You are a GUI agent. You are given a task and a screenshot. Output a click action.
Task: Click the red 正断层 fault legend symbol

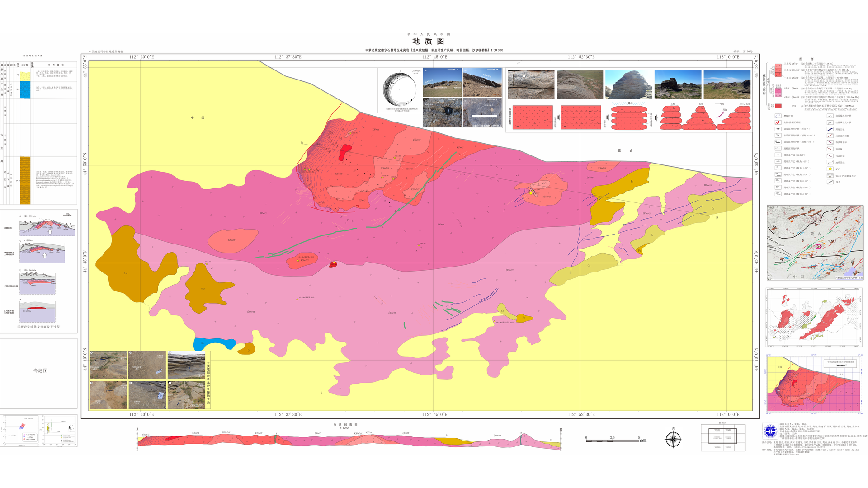(x=778, y=122)
